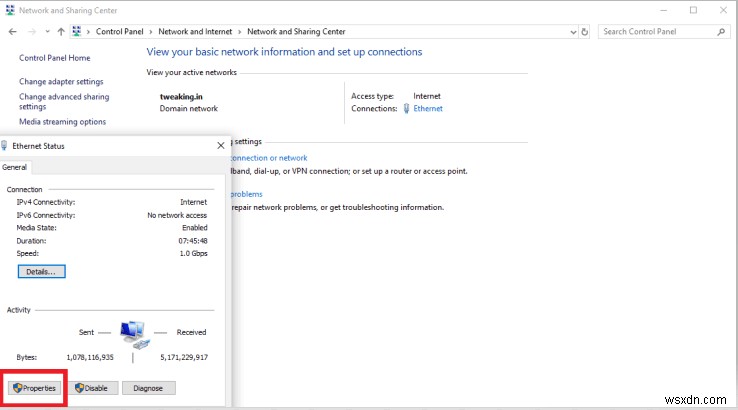Close the Ethernet Status dialog

(220, 145)
